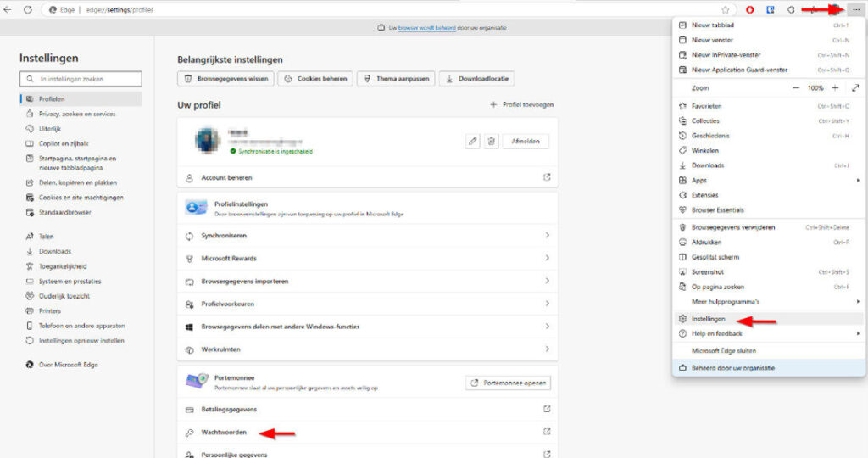Open Favorieten from Edge menu
868x458 pixels.
pos(769,106)
